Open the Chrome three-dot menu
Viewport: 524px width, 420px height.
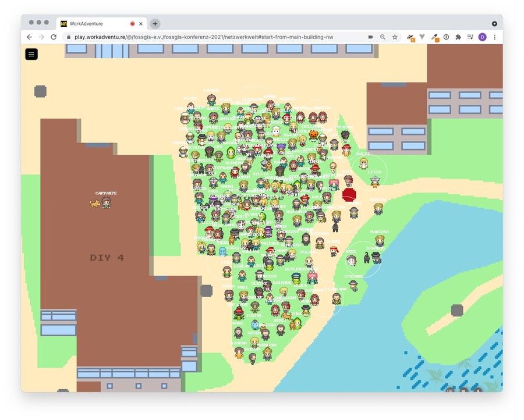(x=495, y=37)
